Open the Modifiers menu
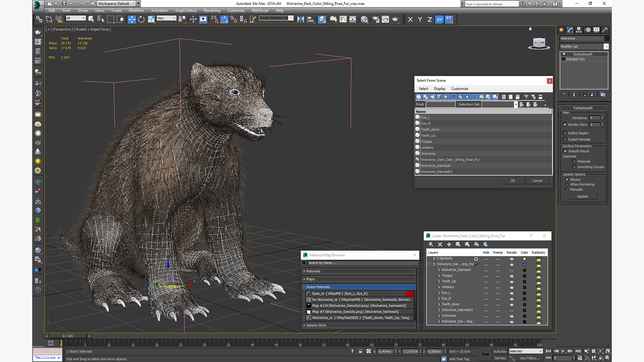This screenshot has width=644, height=362. coord(136,11)
